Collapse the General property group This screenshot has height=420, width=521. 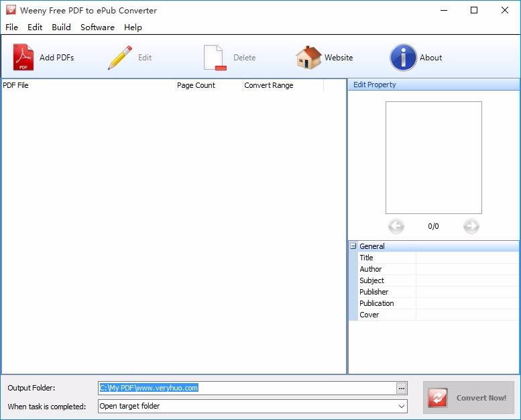[x=353, y=246]
